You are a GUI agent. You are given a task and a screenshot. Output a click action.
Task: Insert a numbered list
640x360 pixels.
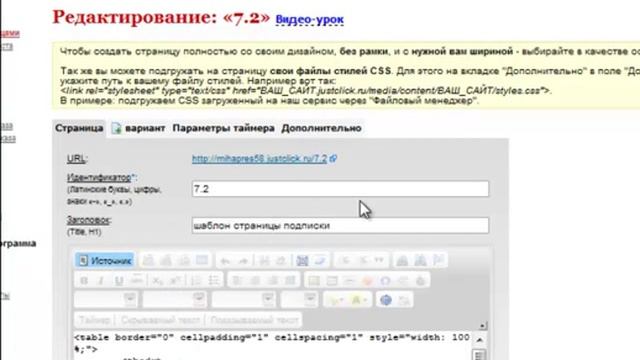point(196,280)
